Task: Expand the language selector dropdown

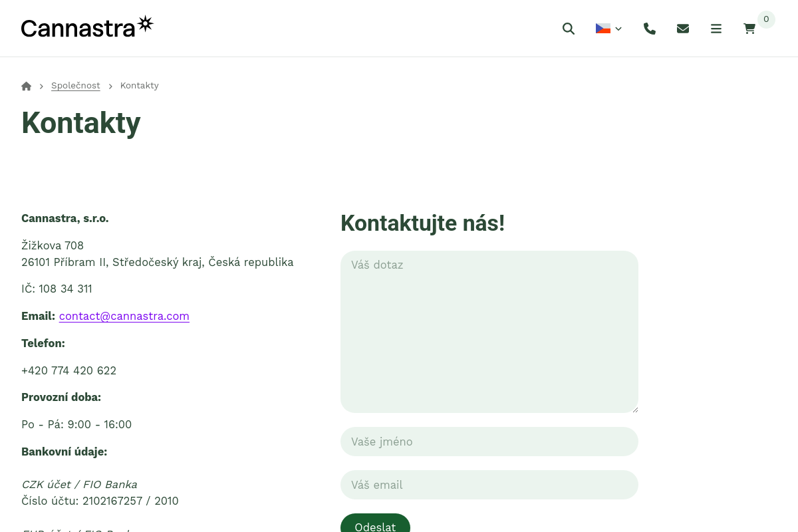Action: [608, 29]
